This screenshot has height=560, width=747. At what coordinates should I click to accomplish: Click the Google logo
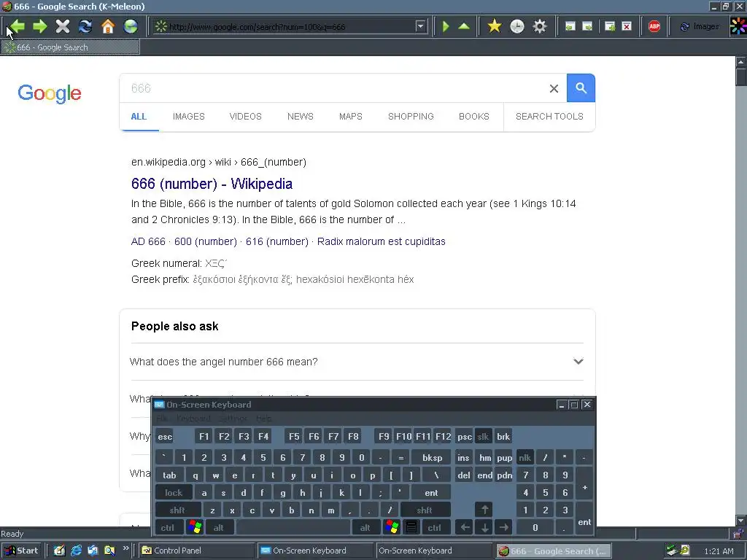tap(50, 93)
